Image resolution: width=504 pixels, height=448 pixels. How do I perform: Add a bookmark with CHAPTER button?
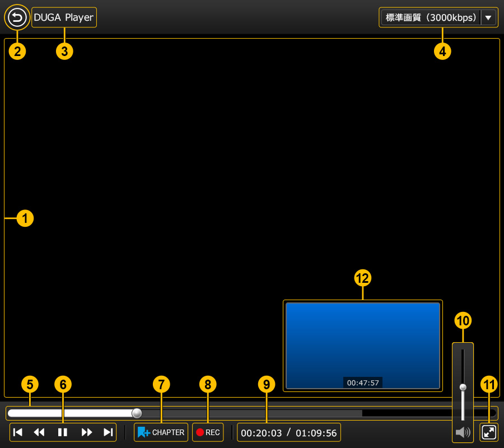tap(161, 432)
